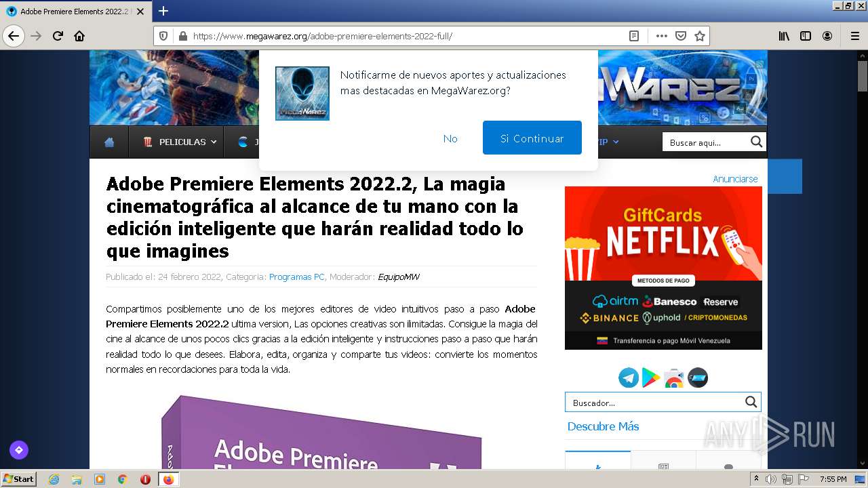Launch media player from taskbar

point(100,479)
